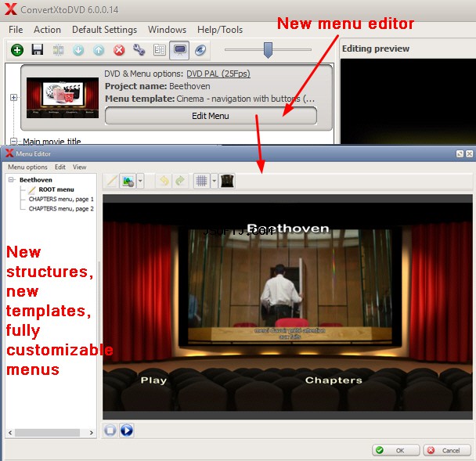Viewport: 476px width, 461px height.
Task: Click the DVD PAL (25Fps) link
Action: coord(218,74)
